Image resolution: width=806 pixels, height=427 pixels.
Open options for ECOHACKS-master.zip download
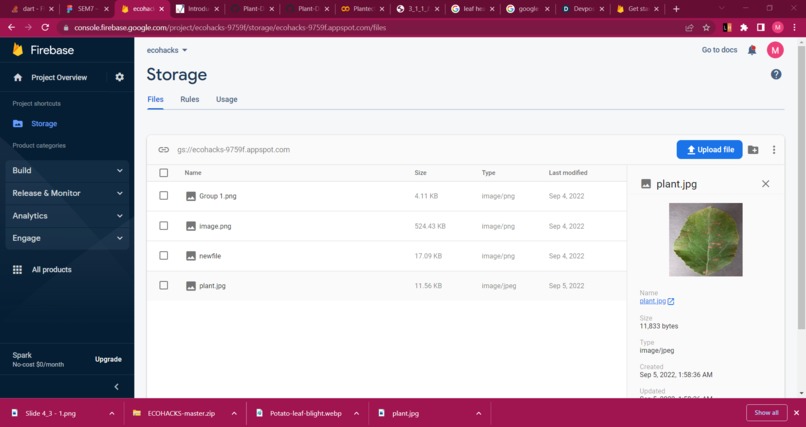[234, 413]
